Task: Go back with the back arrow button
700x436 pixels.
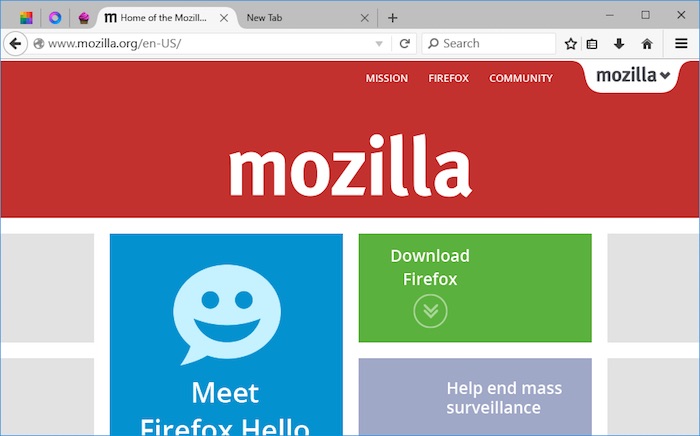Action: pos(15,44)
